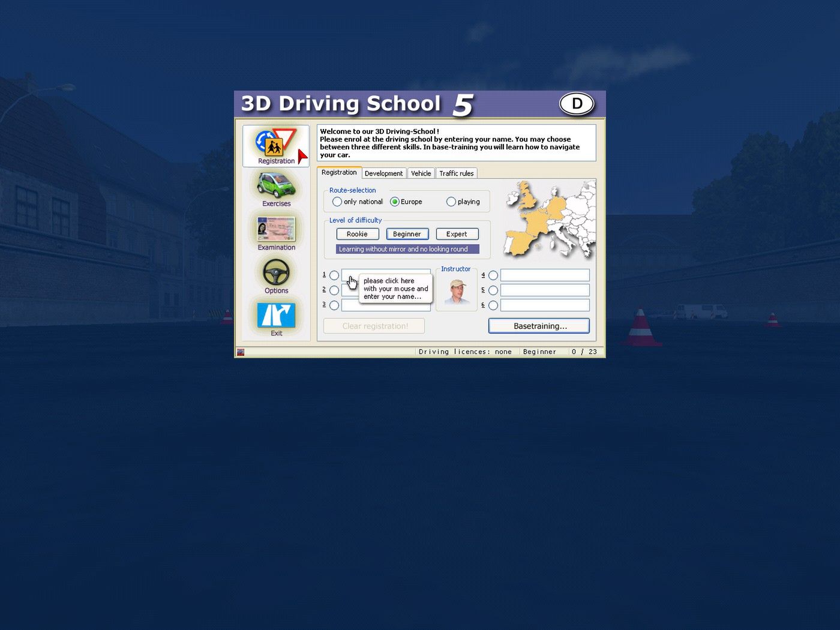Select driver slot 2 radio button
This screenshot has height=630, width=840.
[334, 290]
